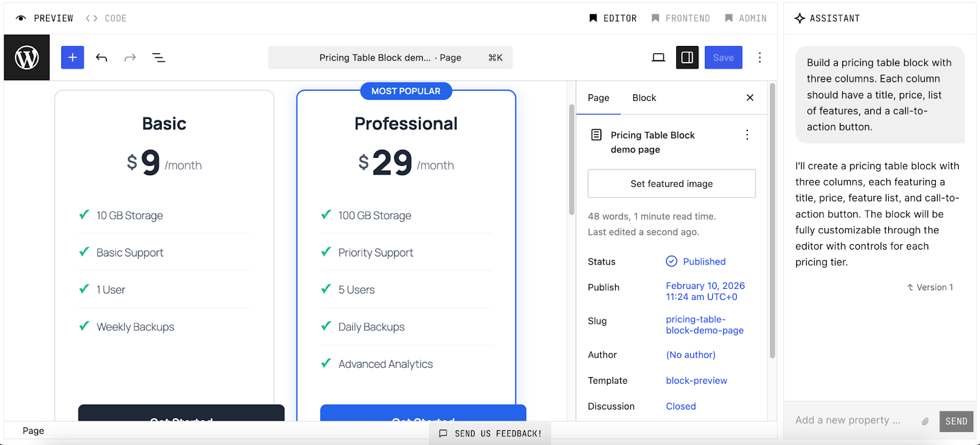
Task: Open the command palette page title bar
Action: click(390, 58)
